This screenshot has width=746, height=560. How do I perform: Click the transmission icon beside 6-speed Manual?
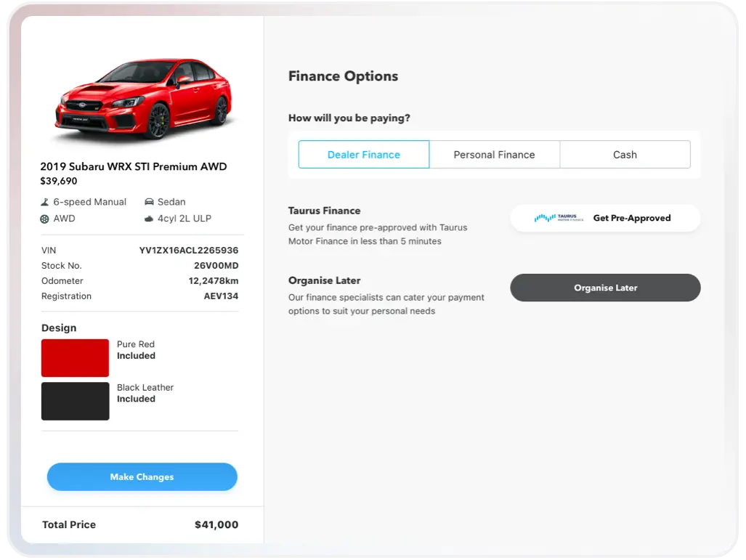(46, 202)
